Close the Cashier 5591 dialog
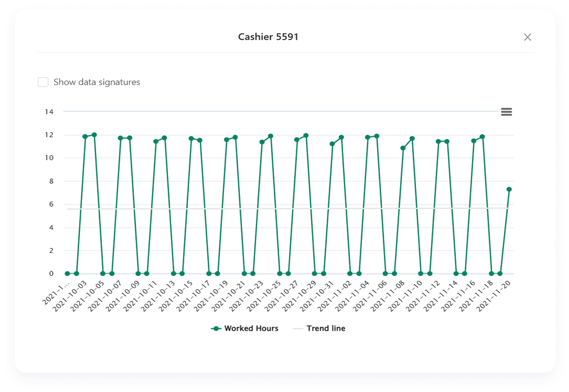 [x=527, y=37]
